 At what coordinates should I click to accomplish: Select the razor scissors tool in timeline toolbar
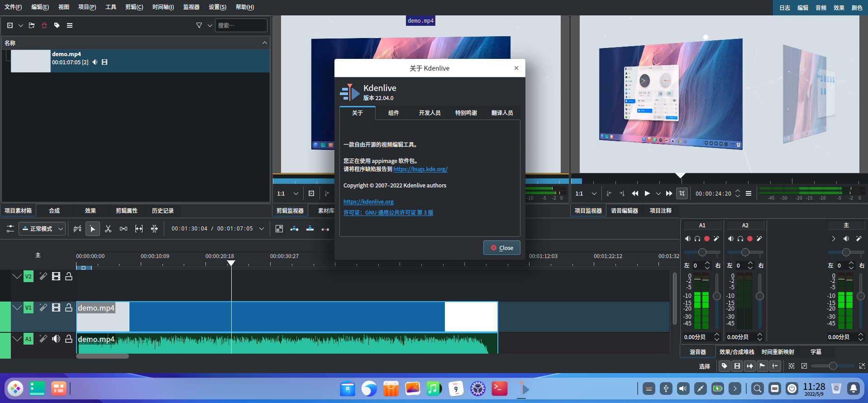click(108, 229)
